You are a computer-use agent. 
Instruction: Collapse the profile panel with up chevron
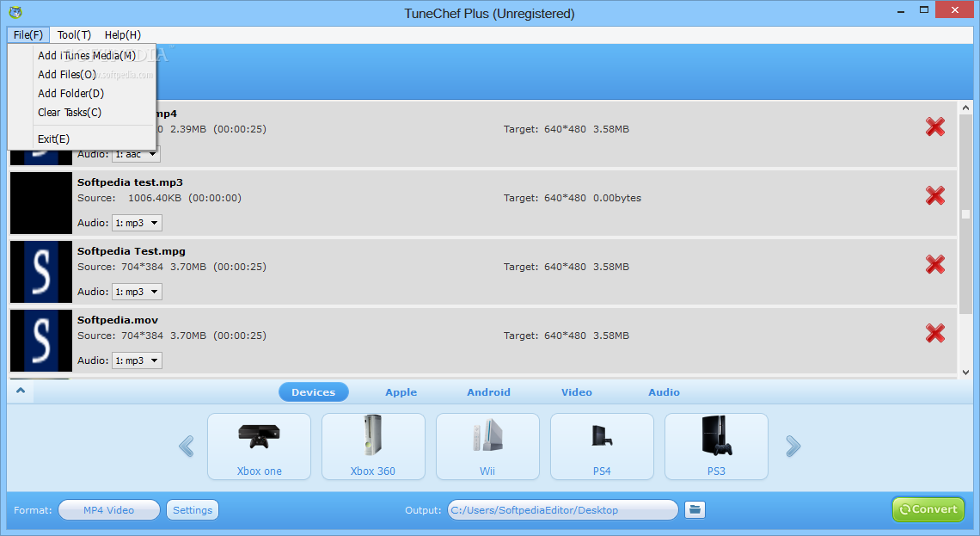(21, 391)
